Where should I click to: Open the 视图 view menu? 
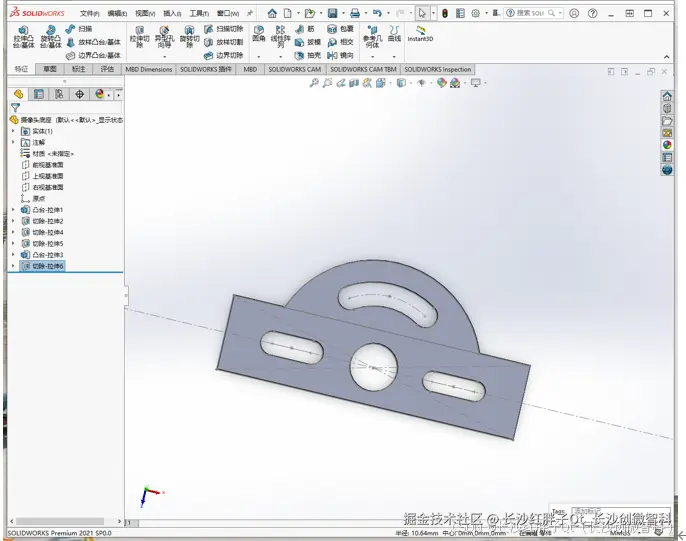(145, 14)
